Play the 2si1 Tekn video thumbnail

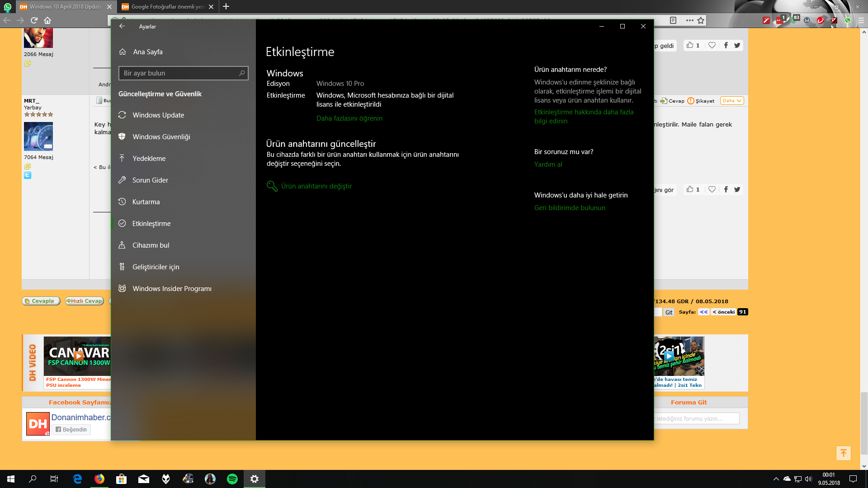(x=669, y=356)
